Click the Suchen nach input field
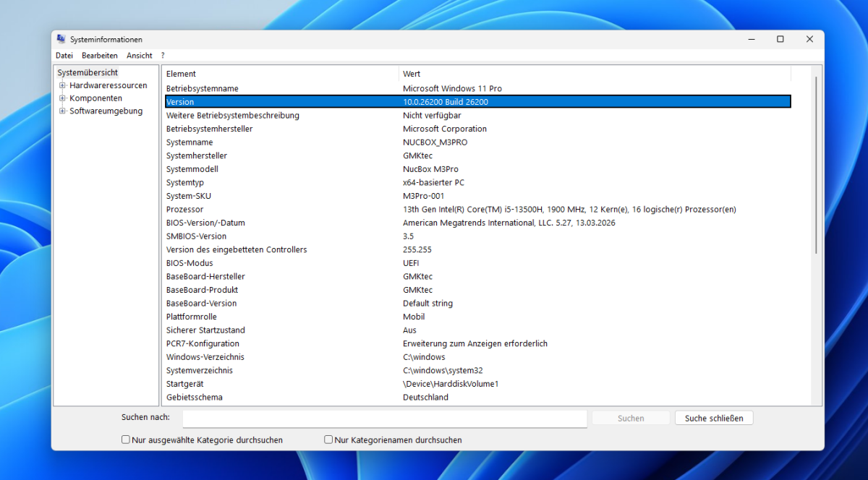The height and width of the screenshot is (480, 868). [x=384, y=419]
